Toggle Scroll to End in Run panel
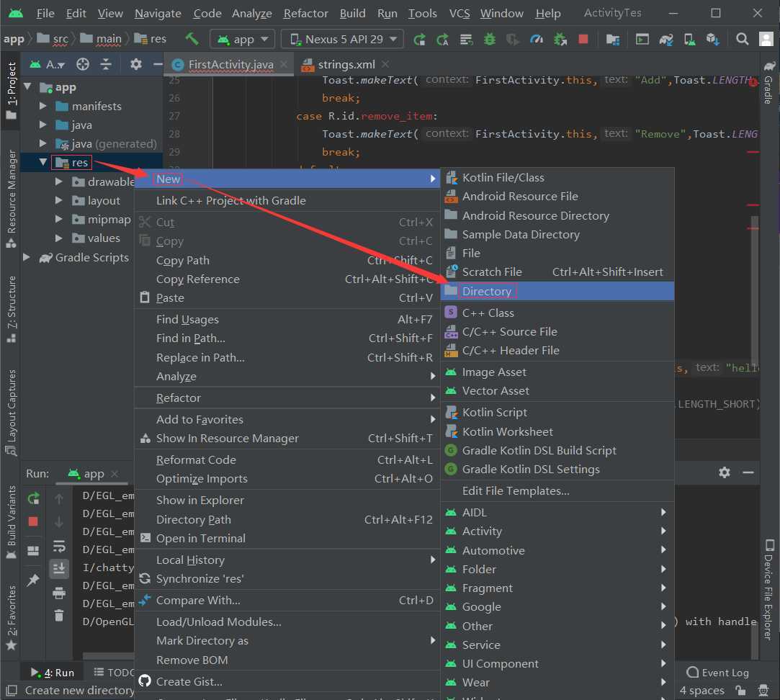 pyautogui.click(x=59, y=568)
